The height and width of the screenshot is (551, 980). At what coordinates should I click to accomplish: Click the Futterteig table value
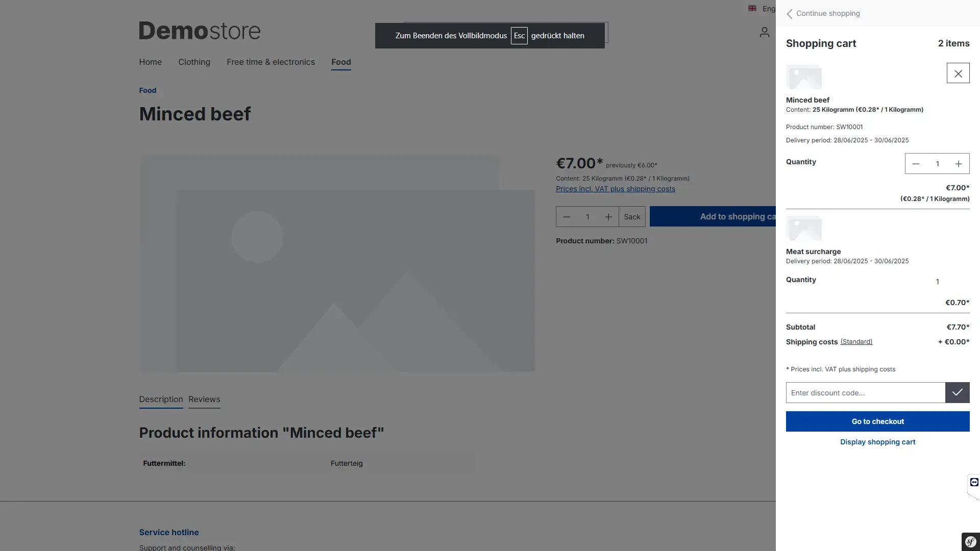click(x=347, y=463)
